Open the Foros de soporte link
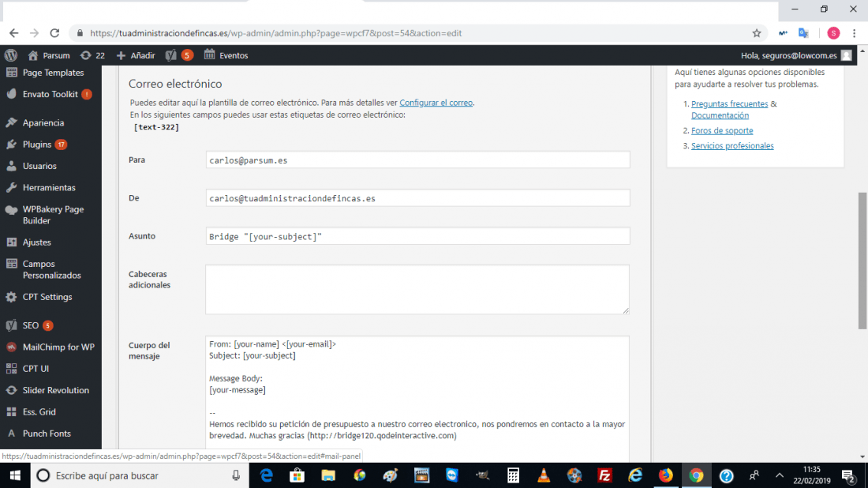 (722, 130)
